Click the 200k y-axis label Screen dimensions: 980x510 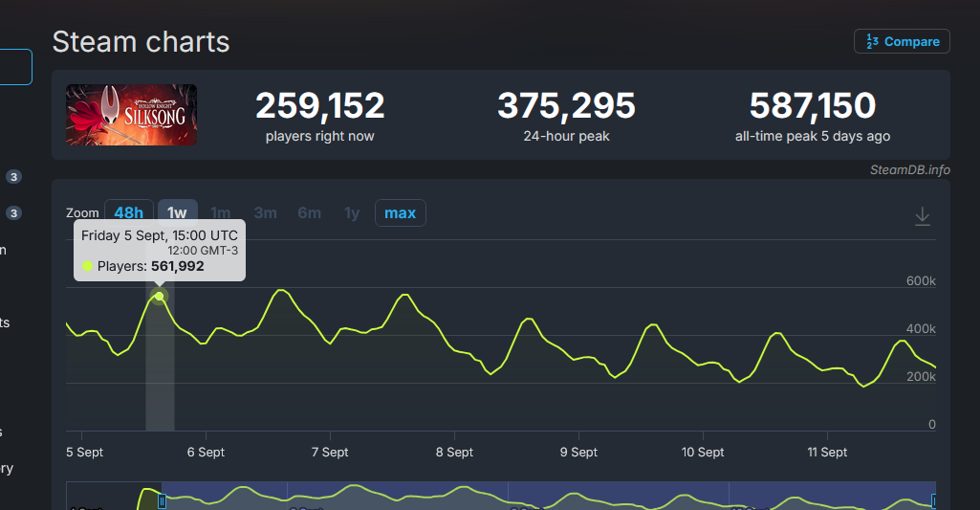coord(921,377)
